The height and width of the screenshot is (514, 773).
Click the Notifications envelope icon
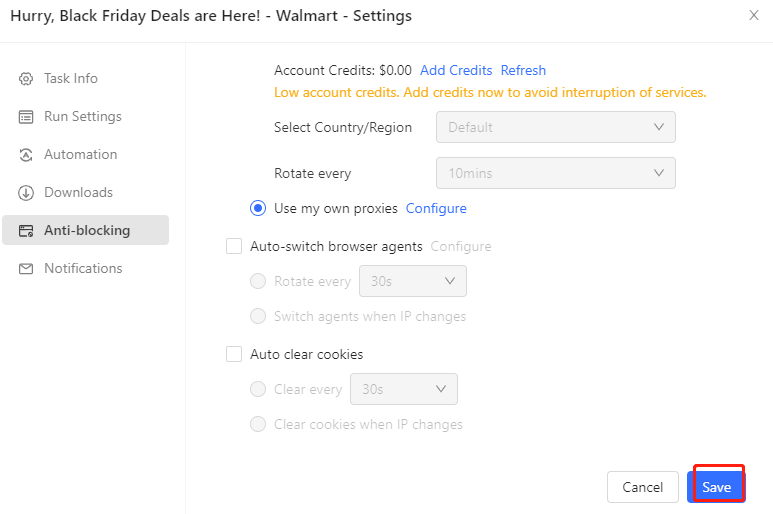(26, 269)
